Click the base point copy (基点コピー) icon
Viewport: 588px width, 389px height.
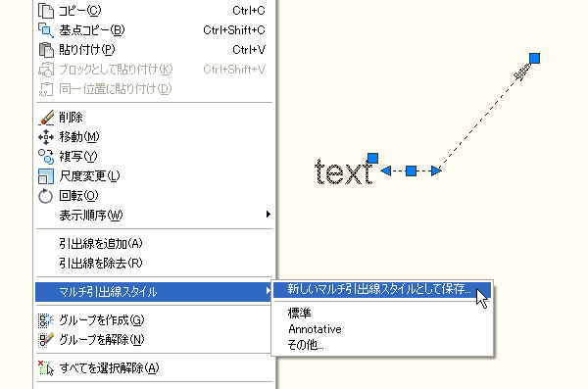(46, 30)
